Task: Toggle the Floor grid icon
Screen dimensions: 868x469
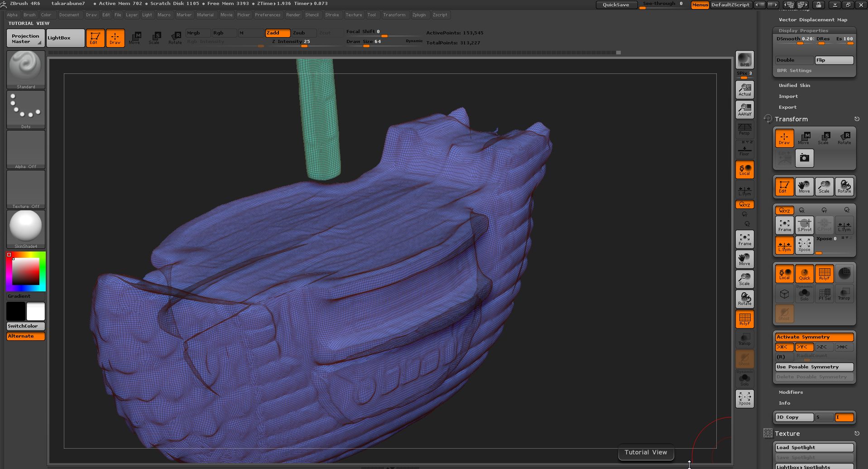Action: pos(744,149)
